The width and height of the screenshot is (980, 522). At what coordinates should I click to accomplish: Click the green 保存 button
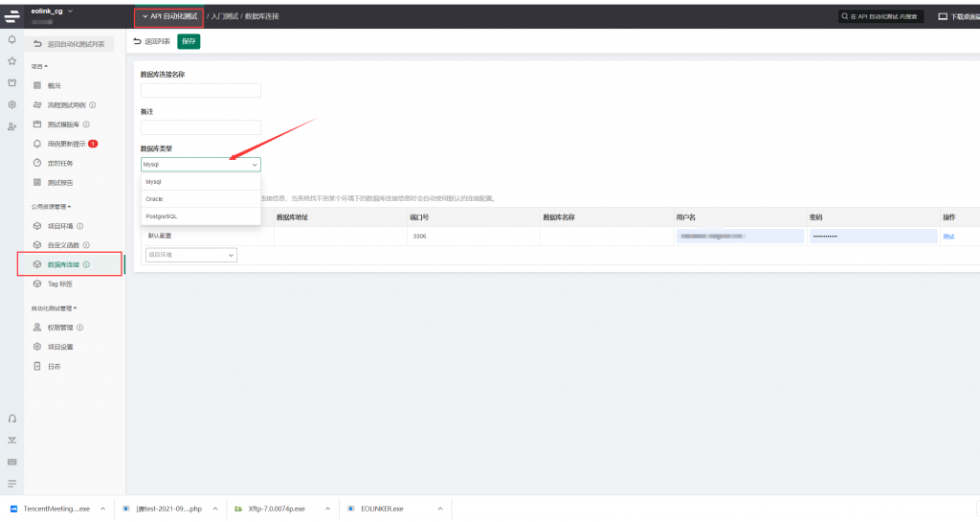pyautogui.click(x=189, y=41)
